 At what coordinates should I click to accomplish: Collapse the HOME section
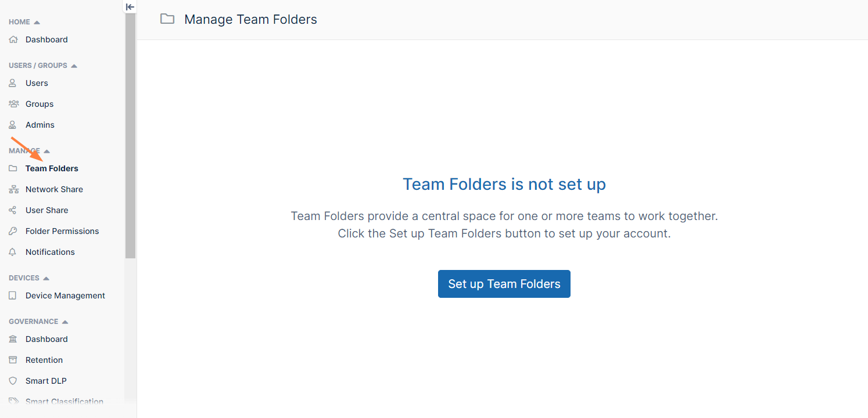click(x=37, y=21)
